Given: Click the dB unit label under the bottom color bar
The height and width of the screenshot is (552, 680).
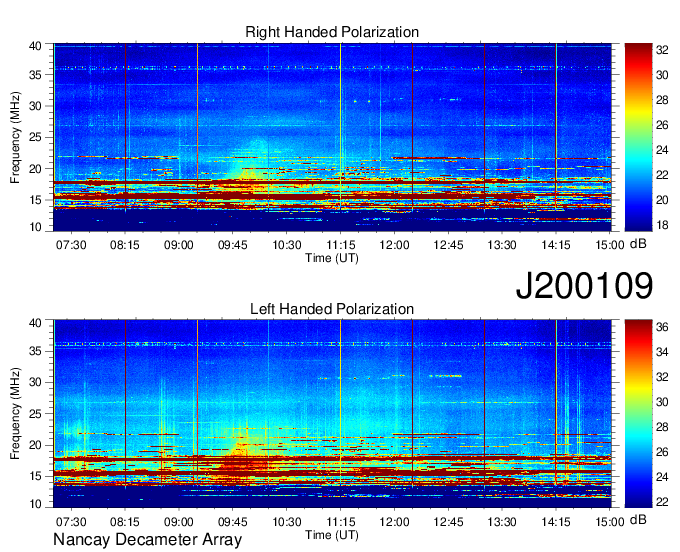Looking at the screenshot, I should [x=638, y=520].
